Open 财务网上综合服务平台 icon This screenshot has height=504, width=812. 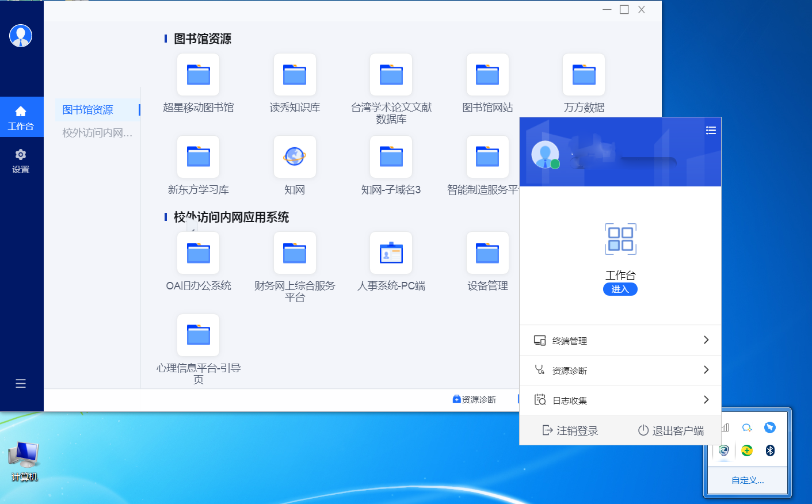295,253
